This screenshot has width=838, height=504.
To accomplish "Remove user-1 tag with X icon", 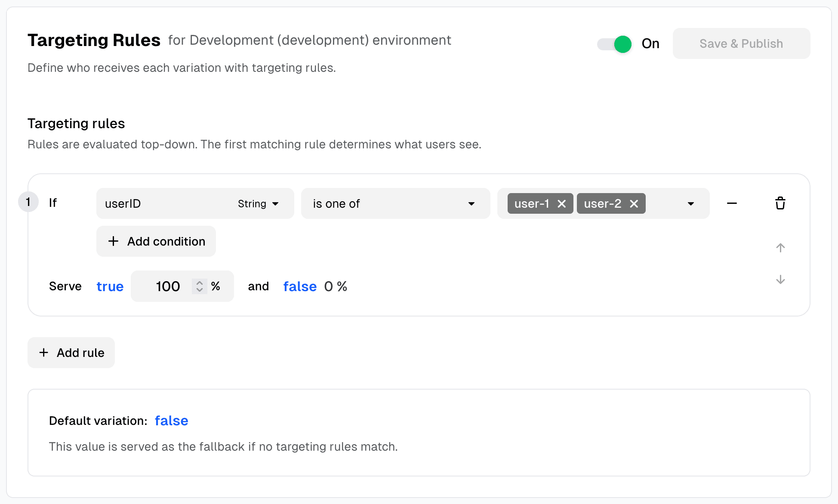I will point(561,204).
